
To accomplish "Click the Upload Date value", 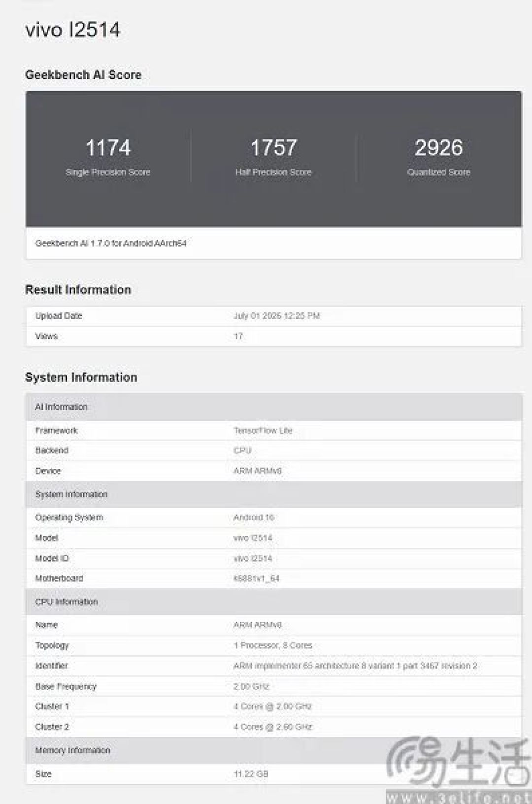I will [276, 316].
